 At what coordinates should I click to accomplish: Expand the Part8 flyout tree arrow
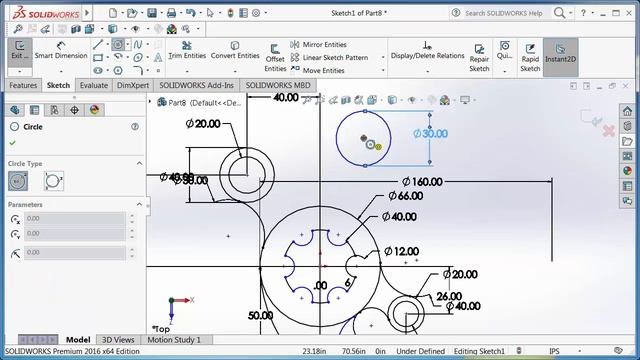point(150,101)
